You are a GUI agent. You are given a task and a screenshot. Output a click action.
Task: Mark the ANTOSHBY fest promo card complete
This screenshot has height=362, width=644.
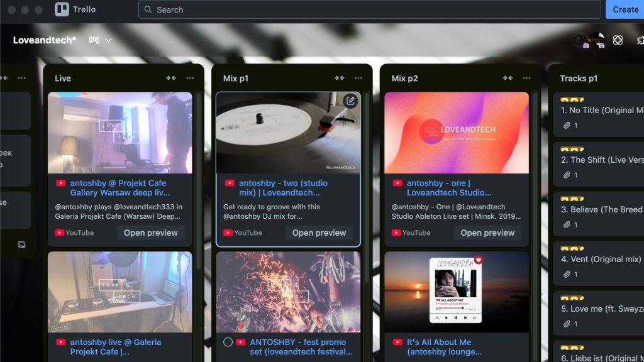[228, 343]
